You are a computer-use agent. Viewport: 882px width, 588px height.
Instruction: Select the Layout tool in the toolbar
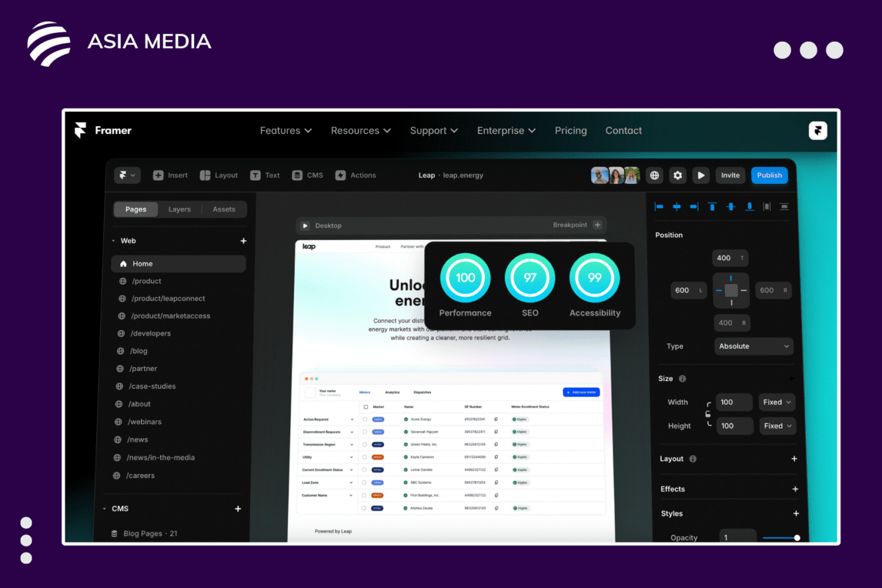pyautogui.click(x=219, y=175)
